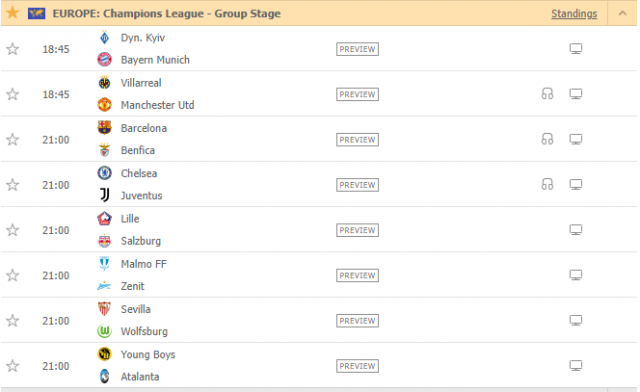Image resolution: width=640 pixels, height=392 pixels.
Task: Click the headphones icon for Barcelona match
Action: tap(547, 139)
